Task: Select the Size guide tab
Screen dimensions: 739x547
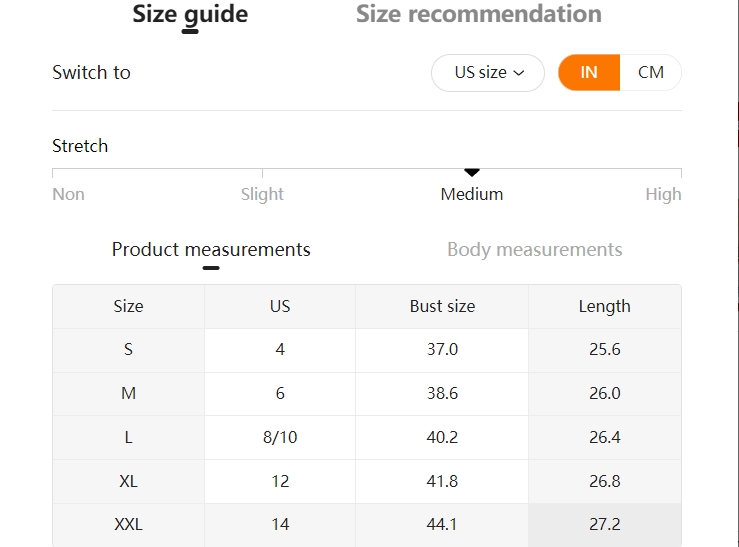Action: pos(190,14)
